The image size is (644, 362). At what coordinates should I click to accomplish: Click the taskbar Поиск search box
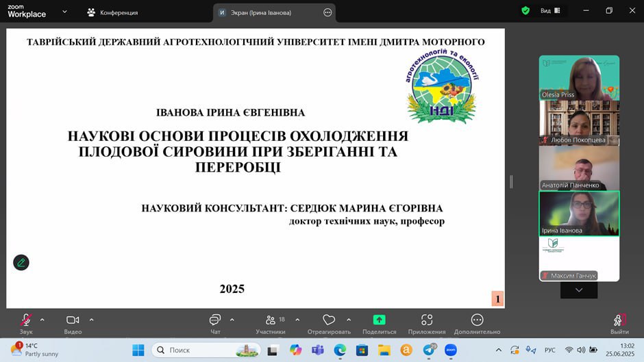point(206,350)
